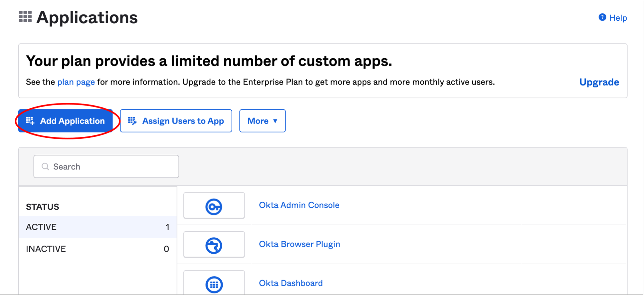
Task: Open the Okta Browser Plugin link
Action: 299,244
